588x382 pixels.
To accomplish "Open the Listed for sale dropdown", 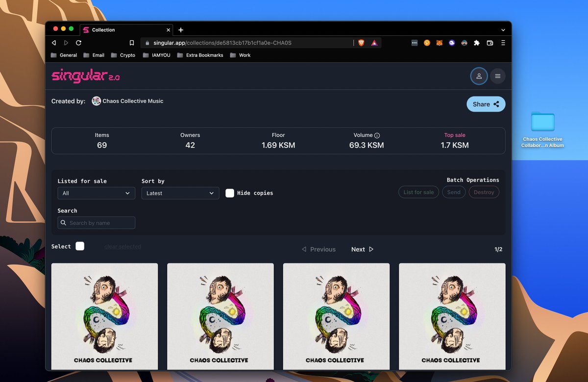I will point(97,193).
